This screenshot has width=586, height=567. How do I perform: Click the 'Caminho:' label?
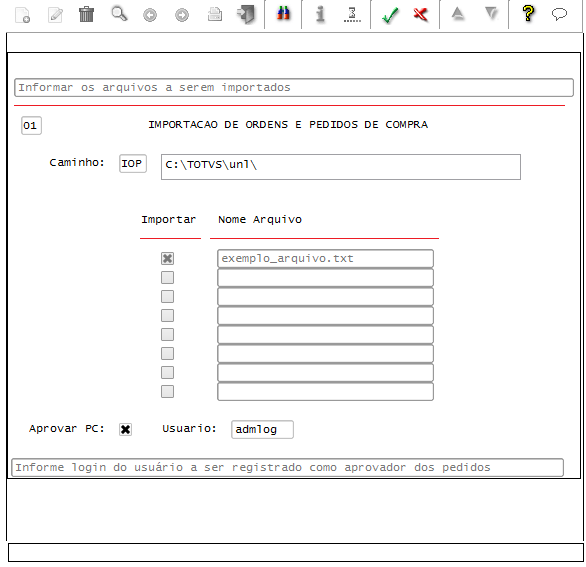pyautogui.click(x=77, y=163)
